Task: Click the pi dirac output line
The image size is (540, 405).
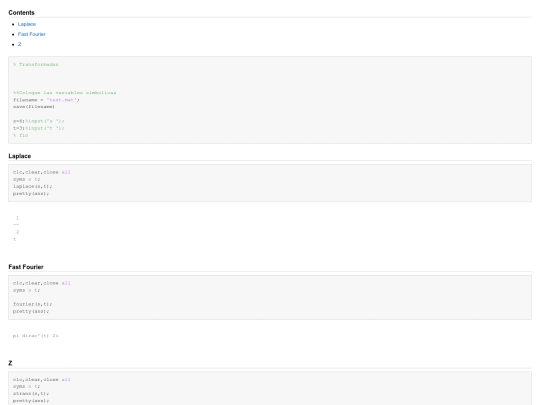Action: pos(36,336)
